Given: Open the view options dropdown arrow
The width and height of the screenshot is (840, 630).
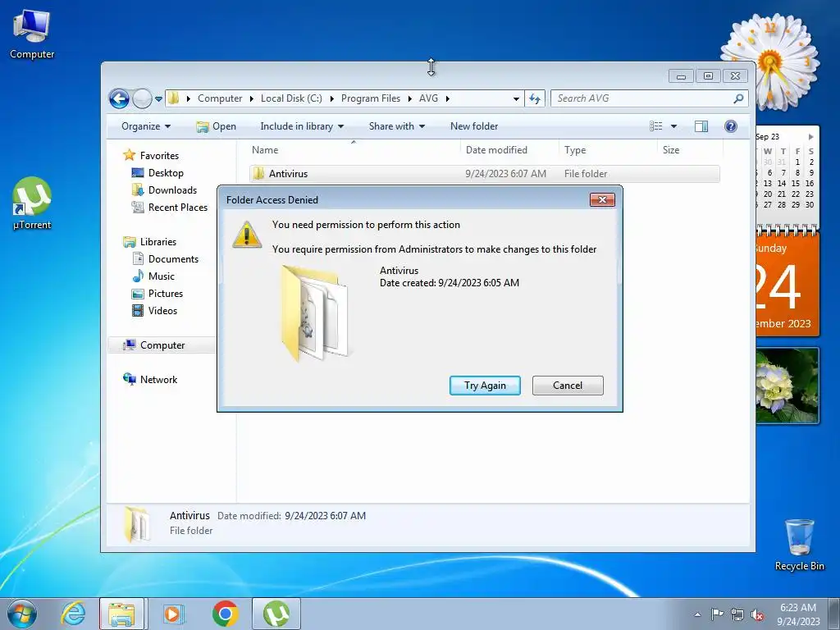Looking at the screenshot, I should pyautogui.click(x=674, y=126).
